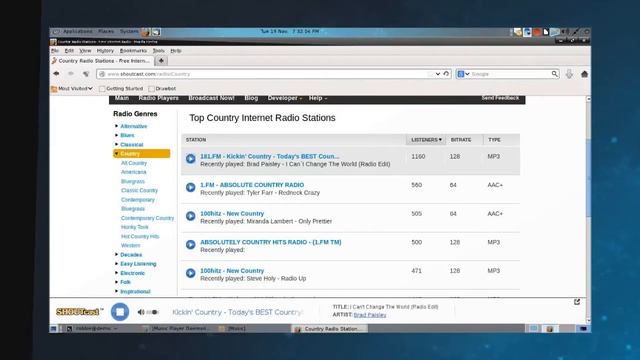Open the History menu
Image resolution: width=640 pixels, height=360 pixels.
point(105,51)
